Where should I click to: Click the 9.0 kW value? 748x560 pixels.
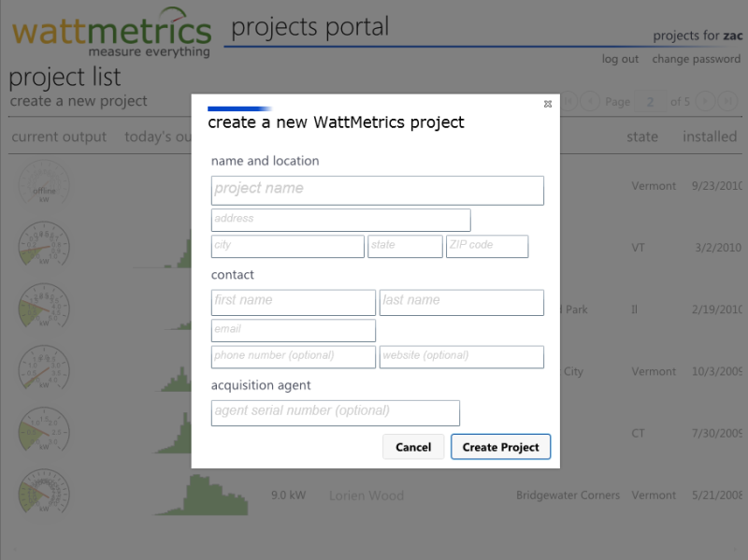coord(288,495)
